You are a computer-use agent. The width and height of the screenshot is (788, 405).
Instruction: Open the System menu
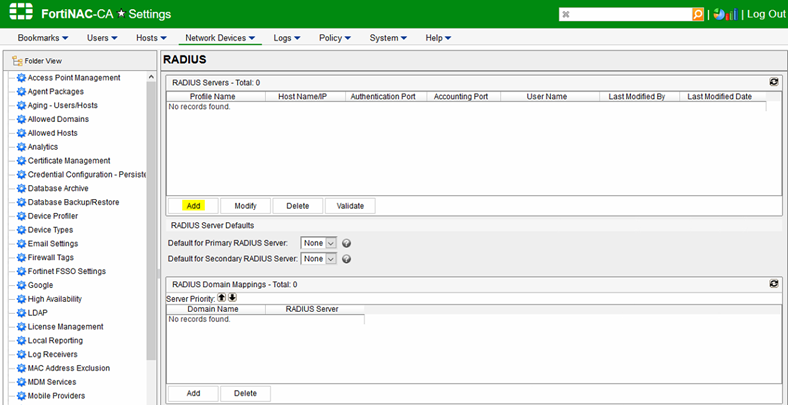pyautogui.click(x=388, y=38)
